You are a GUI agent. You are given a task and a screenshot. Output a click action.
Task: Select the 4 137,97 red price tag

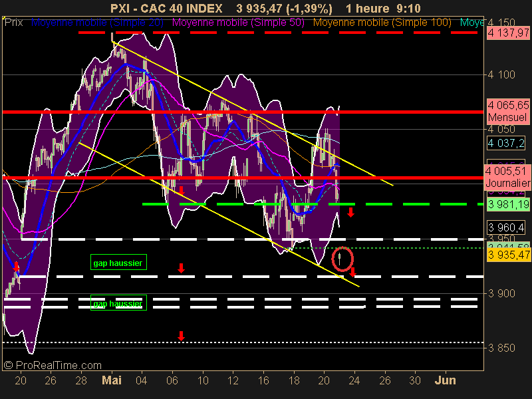508,33
